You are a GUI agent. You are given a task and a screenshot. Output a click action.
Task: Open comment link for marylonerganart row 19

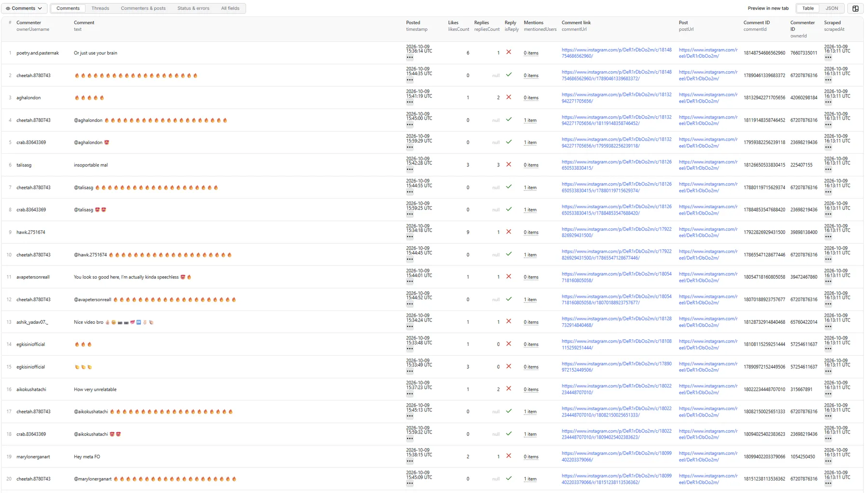[616, 456]
